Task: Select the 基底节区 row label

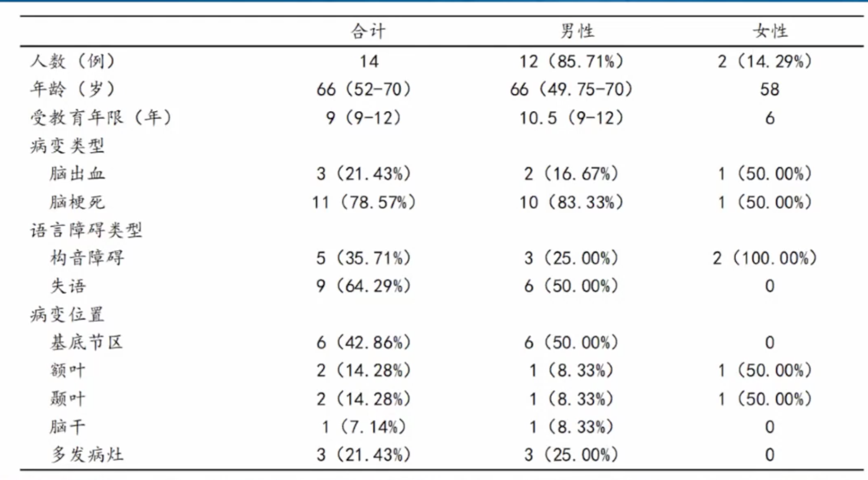Action: (87, 343)
